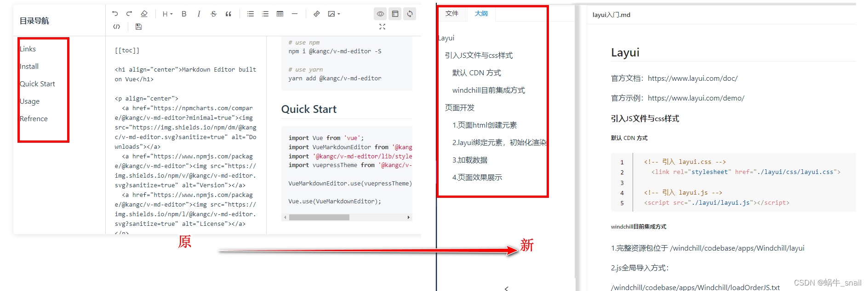This screenshot has height=291, width=868.
Task: Click the link rel stylesheet code line
Action: [745, 172]
